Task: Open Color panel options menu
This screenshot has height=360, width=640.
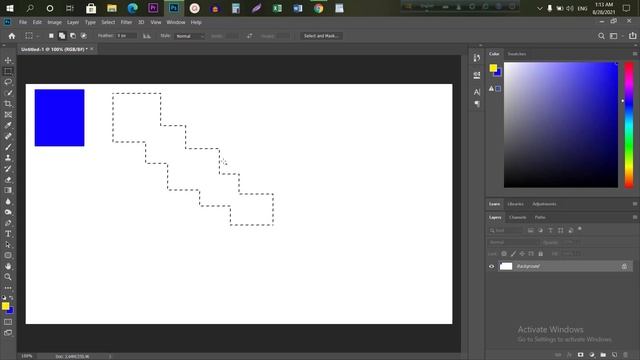Action: (635, 54)
